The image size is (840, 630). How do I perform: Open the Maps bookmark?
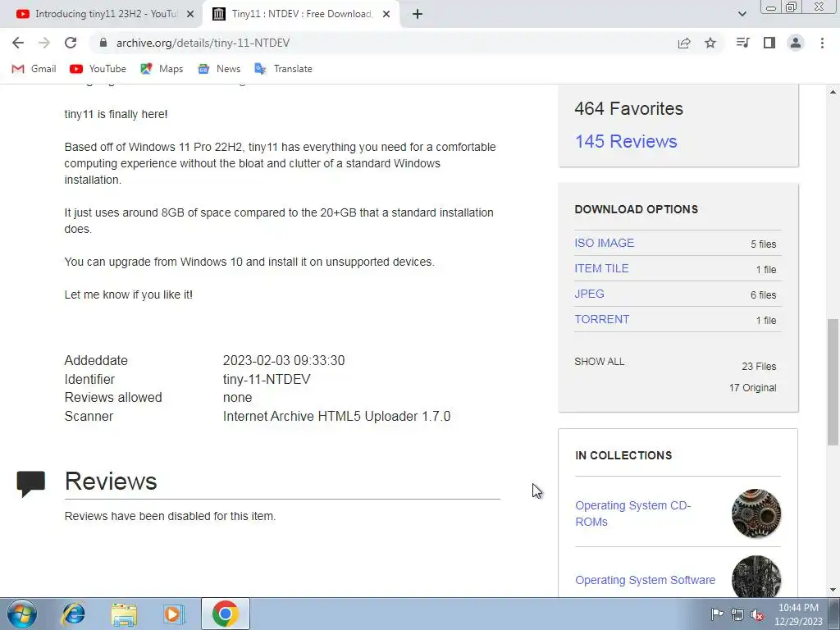[x=162, y=69]
